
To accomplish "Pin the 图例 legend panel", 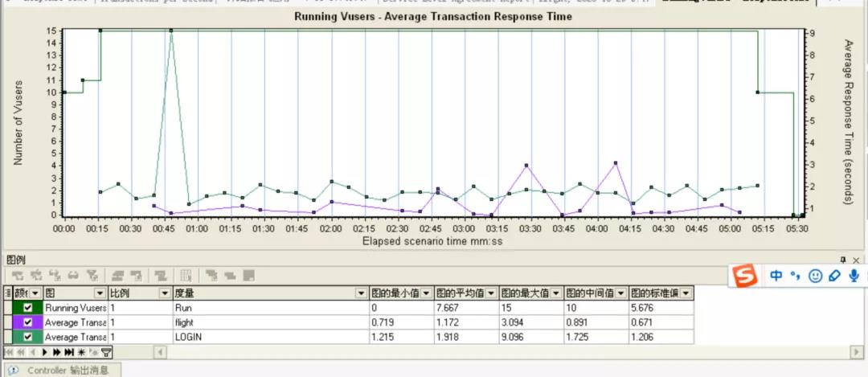I will 843,260.
